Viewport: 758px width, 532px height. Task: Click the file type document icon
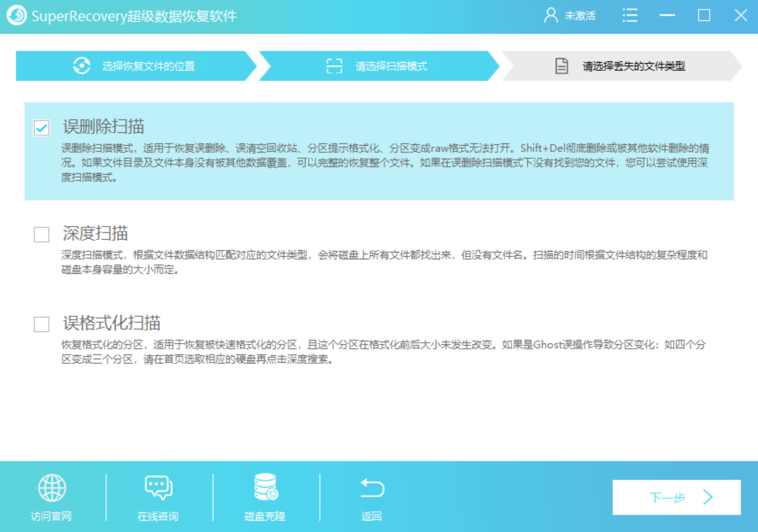[561, 66]
